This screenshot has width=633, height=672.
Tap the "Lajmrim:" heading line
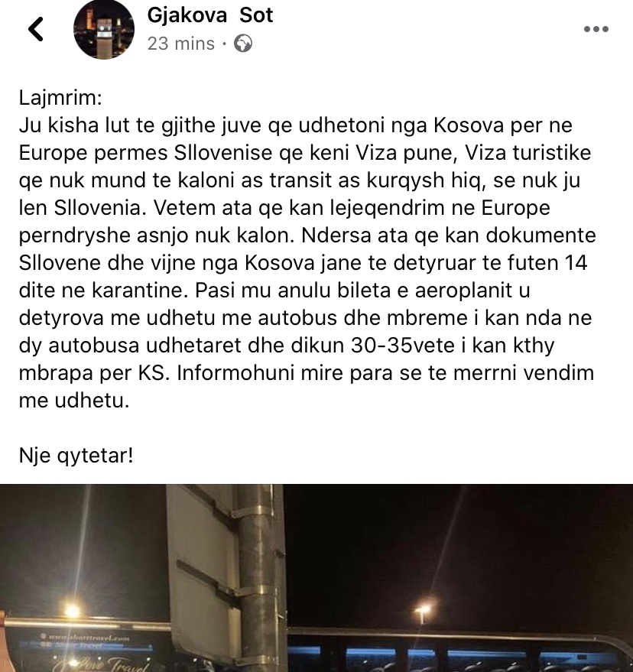[x=60, y=98]
